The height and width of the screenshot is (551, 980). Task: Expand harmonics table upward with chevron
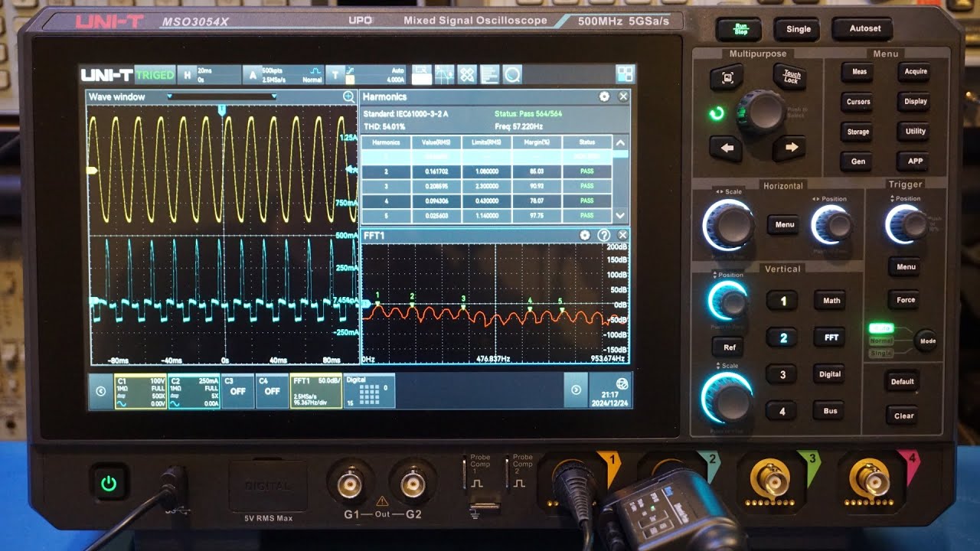point(620,142)
